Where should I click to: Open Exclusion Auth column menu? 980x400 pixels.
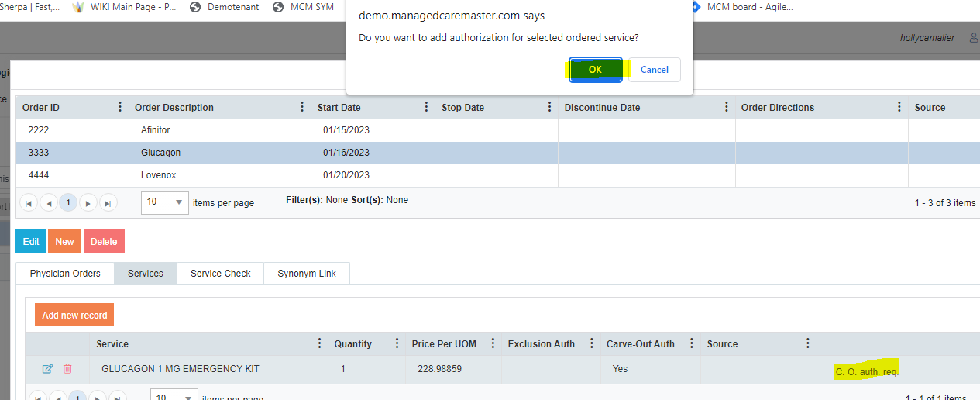tap(593, 343)
